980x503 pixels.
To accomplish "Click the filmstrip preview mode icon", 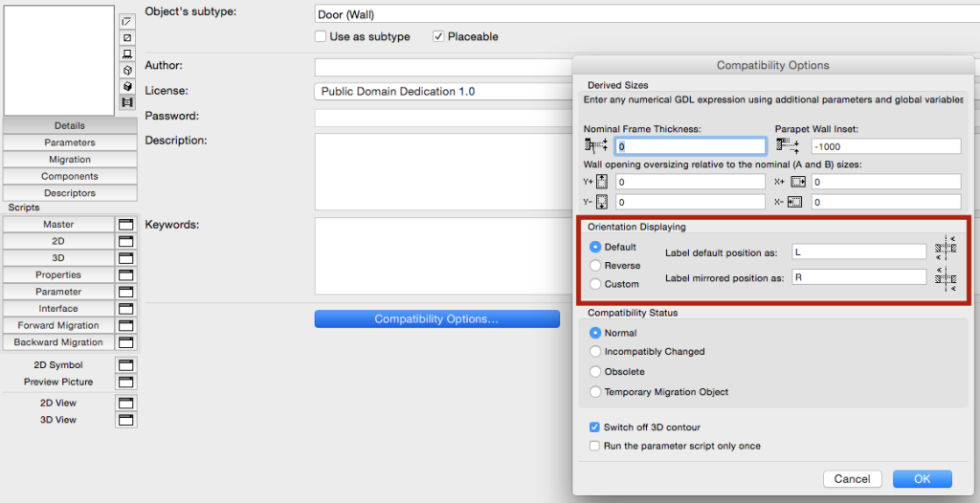I will [127, 102].
